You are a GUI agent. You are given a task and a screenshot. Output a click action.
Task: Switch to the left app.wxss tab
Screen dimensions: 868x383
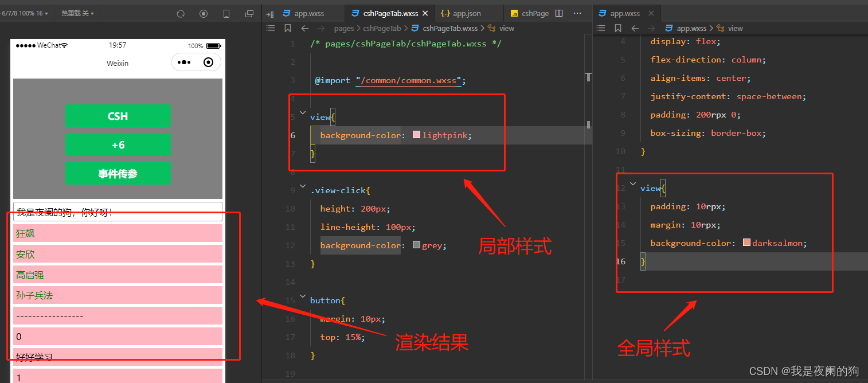click(x=304, y=13)
